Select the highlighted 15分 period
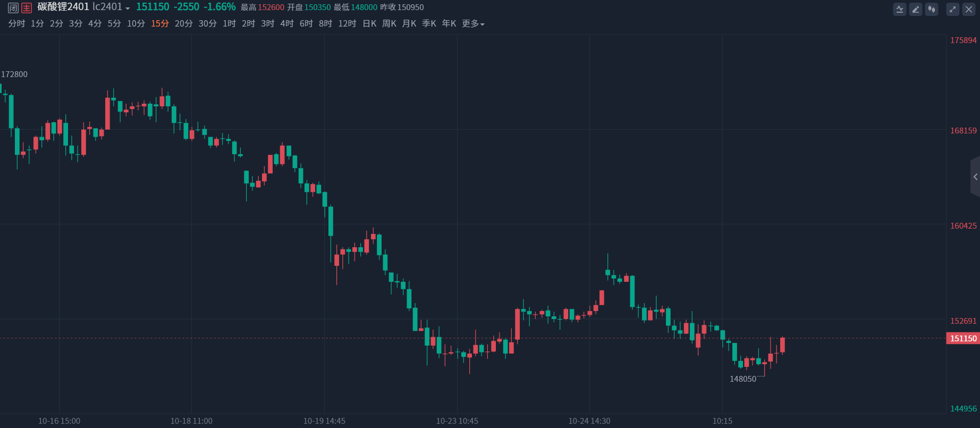This screenshot has width=980, height=428. click(x=160, y=23)
